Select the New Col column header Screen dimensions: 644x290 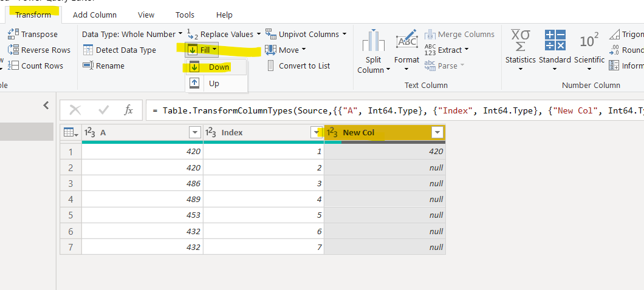(x=385, y=132)
